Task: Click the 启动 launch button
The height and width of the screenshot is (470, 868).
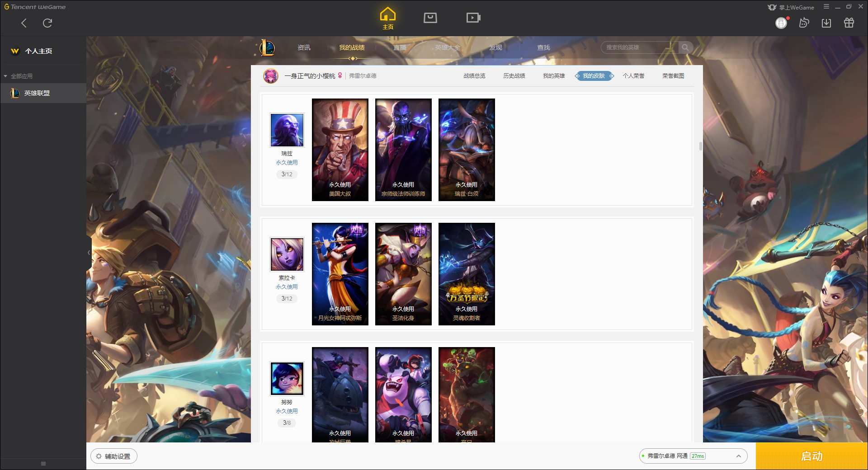Action: pos(811,456)
